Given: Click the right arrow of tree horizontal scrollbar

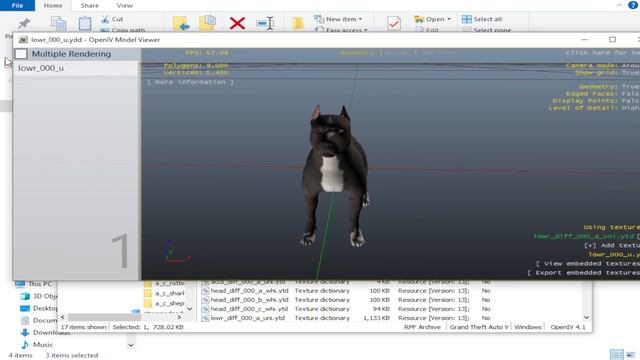Looking at the screenshot, I should click(179, 317).
